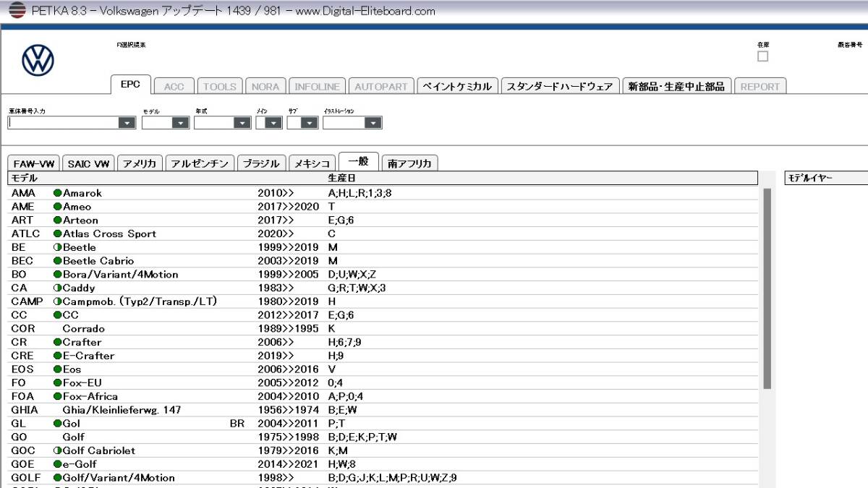Click the CAMP model code

pos(27,301)
